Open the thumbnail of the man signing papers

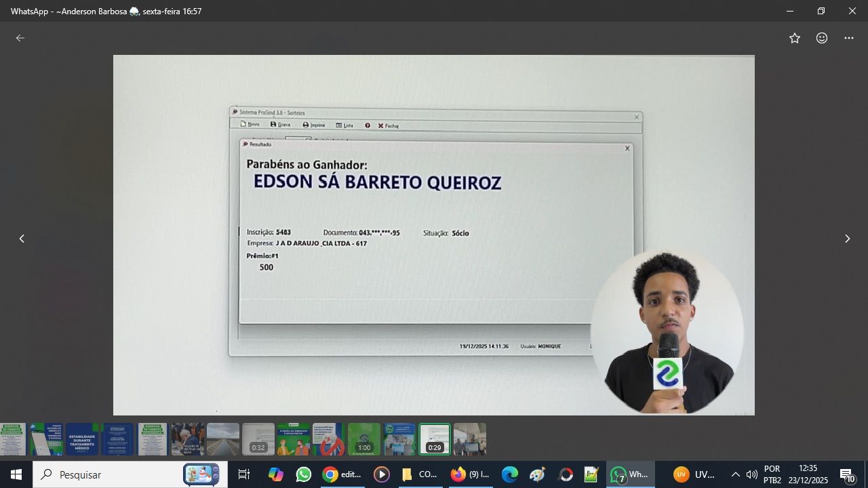click(188, 439)
